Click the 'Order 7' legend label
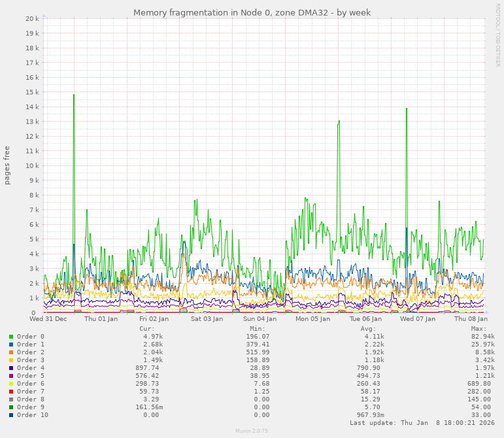Image resolution: width=504 pixels, height=438 pixels. pos(31,392)
